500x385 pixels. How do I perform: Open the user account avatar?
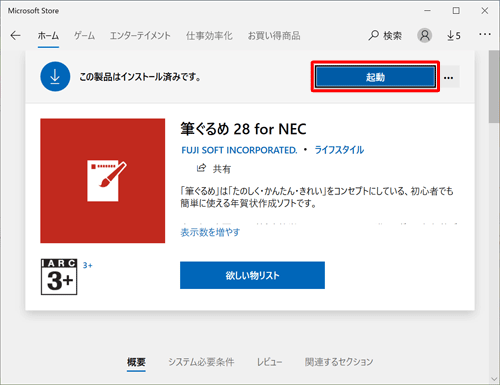coord(425,35)
